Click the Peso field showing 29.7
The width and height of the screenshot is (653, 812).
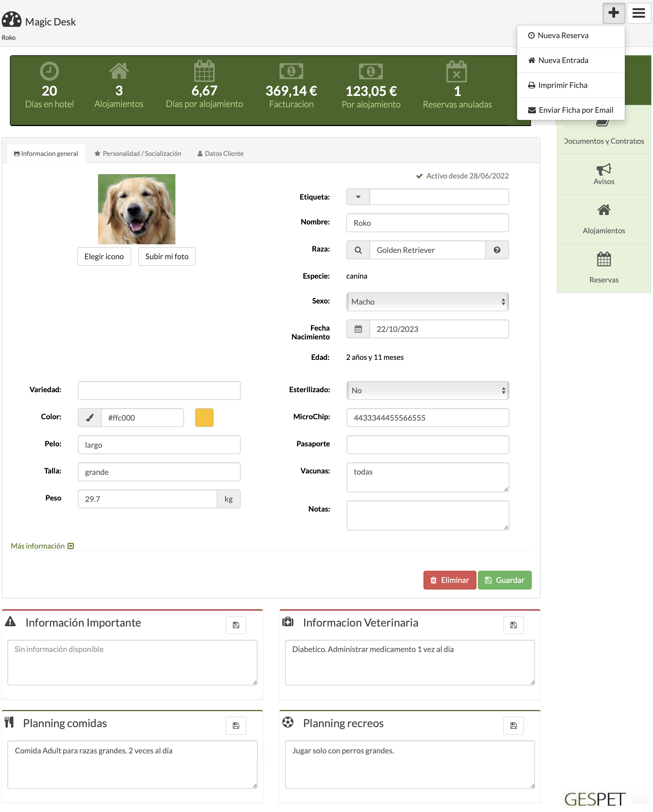point(147,499)
